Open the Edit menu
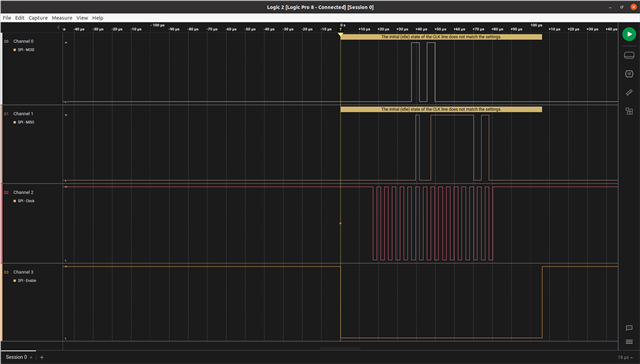 20,18
